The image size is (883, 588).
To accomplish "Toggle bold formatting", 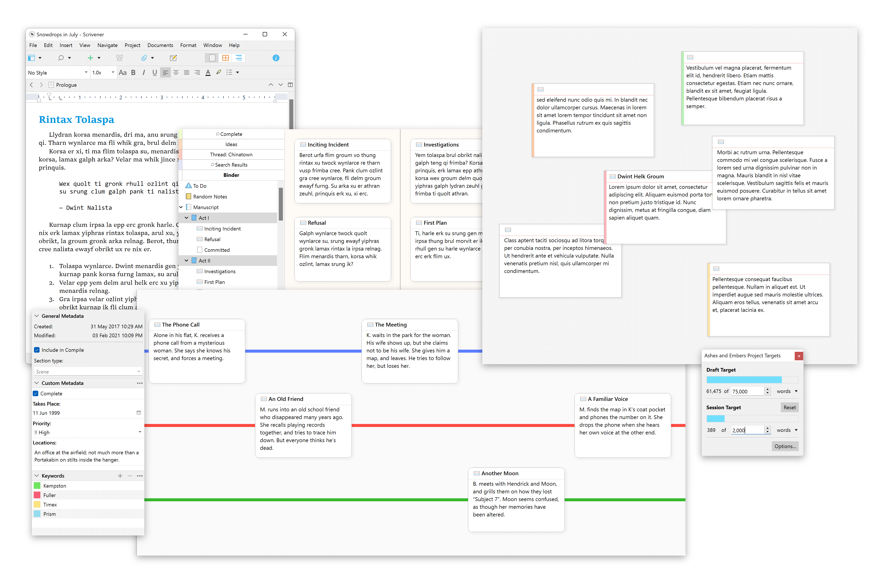I will coord(133,72).
